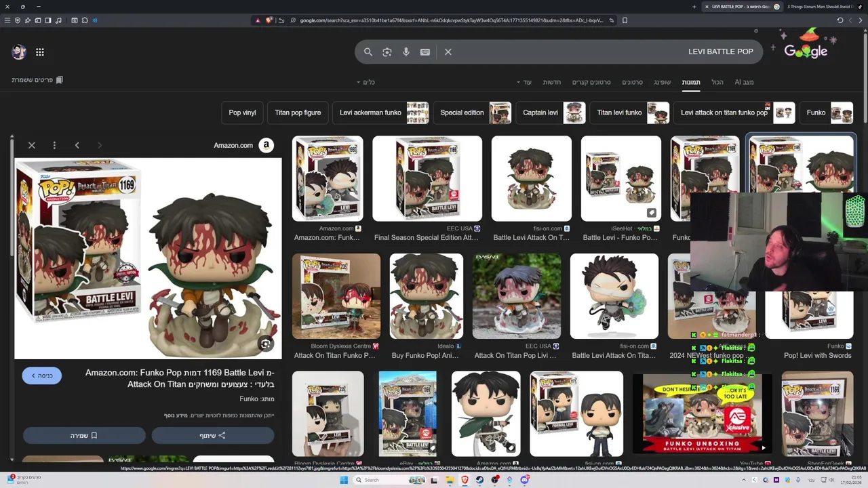
Task: Open a new browser tab
Action: (694, 7)
